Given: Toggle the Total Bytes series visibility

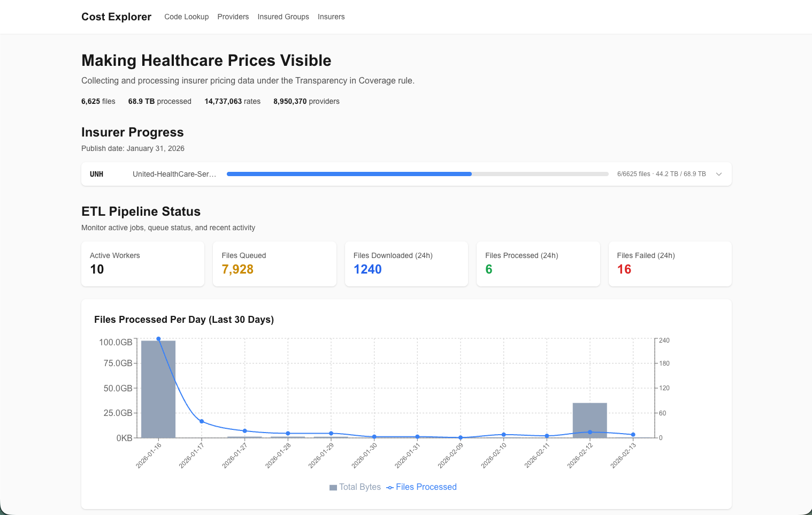Looking at the screenshot, I should (355, 487).
